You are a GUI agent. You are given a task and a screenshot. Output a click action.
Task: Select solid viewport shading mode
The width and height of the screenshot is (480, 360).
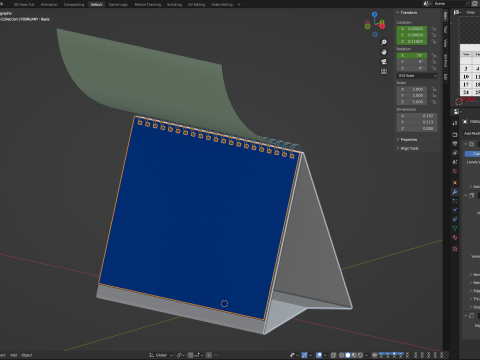(x=348, y=355)
